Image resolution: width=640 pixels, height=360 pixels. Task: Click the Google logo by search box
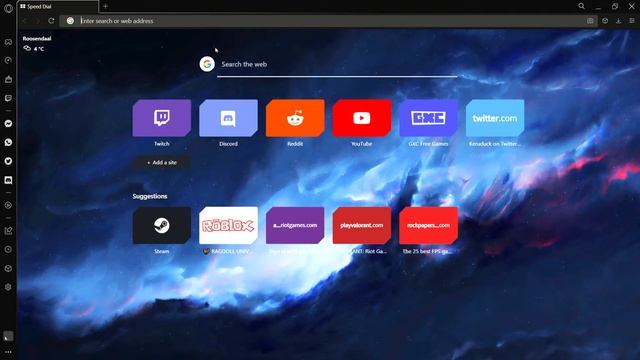(x=207, y=64)
